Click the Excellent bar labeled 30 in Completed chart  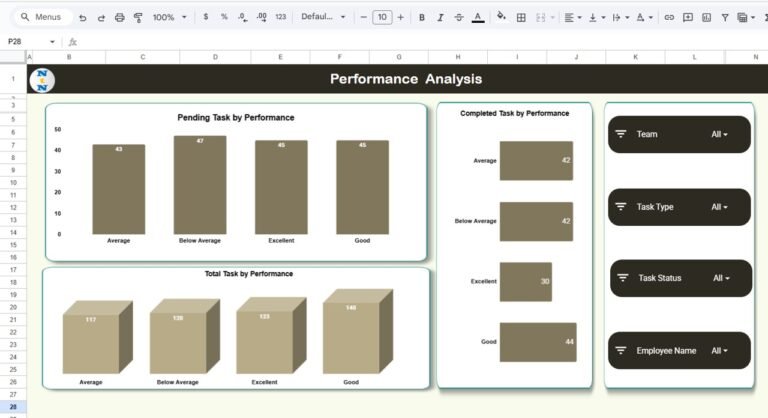pos(526,281)
